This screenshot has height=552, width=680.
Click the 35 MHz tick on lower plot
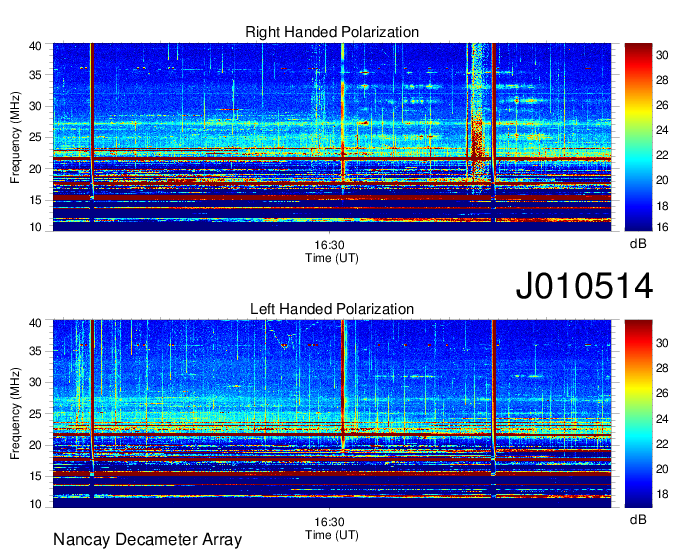pos(35,351)
